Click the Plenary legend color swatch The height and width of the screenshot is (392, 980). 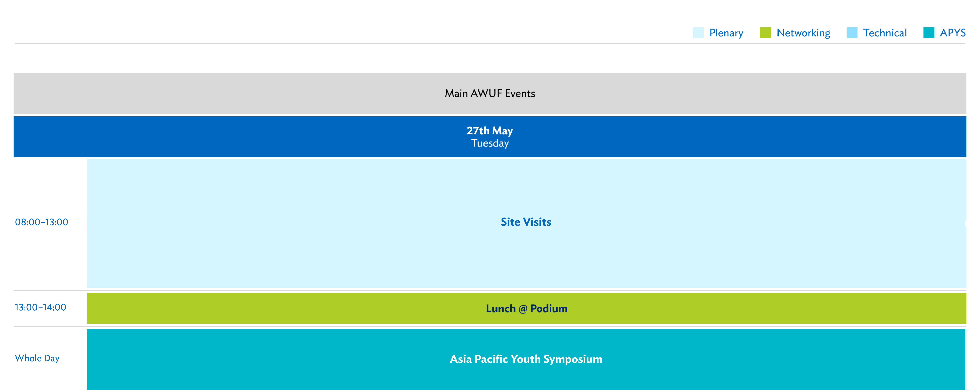[698, 33]
